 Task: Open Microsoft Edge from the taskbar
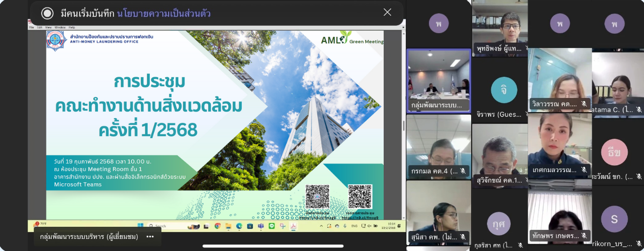(x=239, y=226)
